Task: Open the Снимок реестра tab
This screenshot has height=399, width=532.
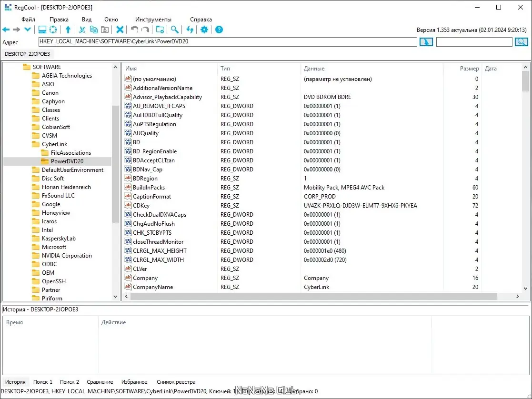Action: 176,382
